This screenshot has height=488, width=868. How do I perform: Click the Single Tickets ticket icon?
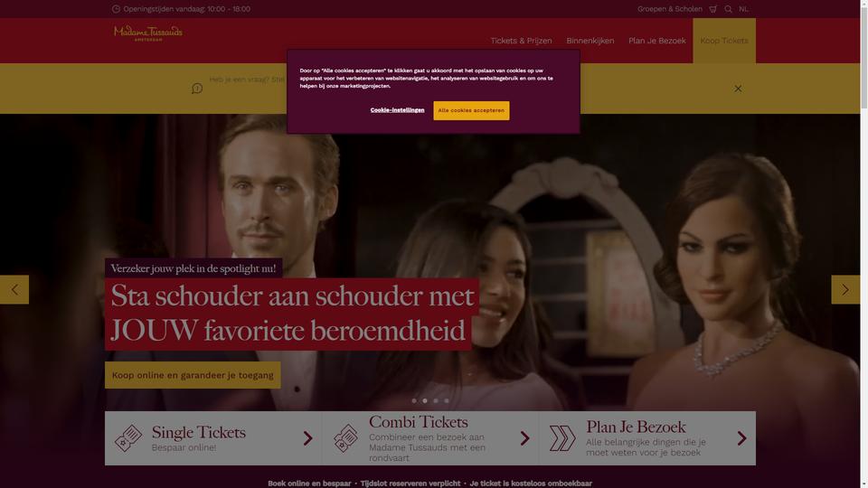point(128,438)
